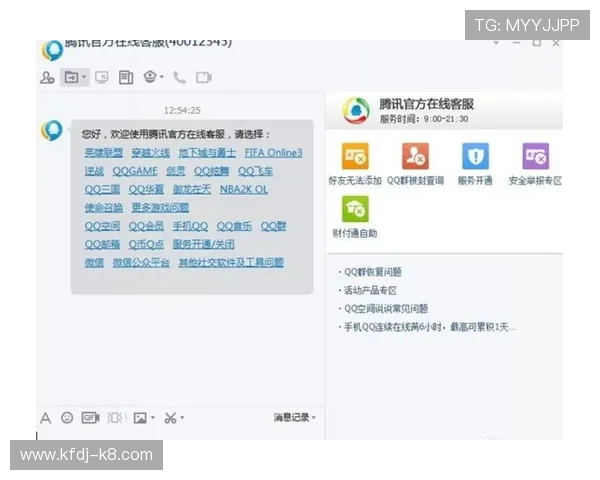Open the 御龙在天 link

(192, 189)
